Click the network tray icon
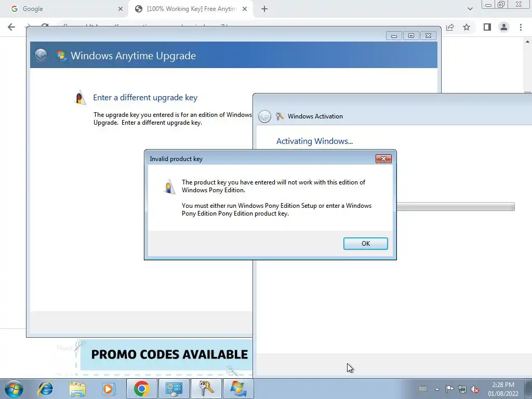532x399 pixels. click(462, 389)
